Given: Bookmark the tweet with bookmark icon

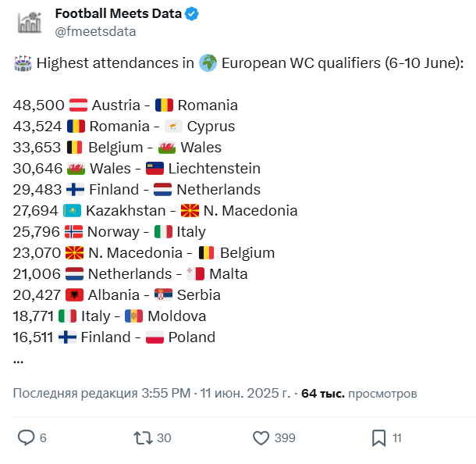Looking at the screenshot, I should [379, 438].
